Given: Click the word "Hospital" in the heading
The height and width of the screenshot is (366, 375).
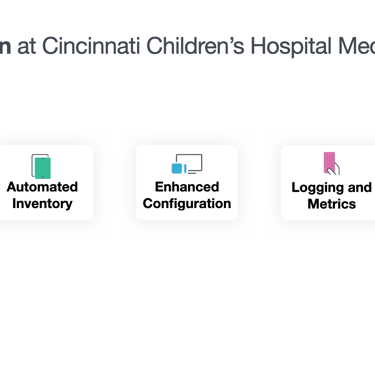Looking at the screenshot, I should point(291,47).
